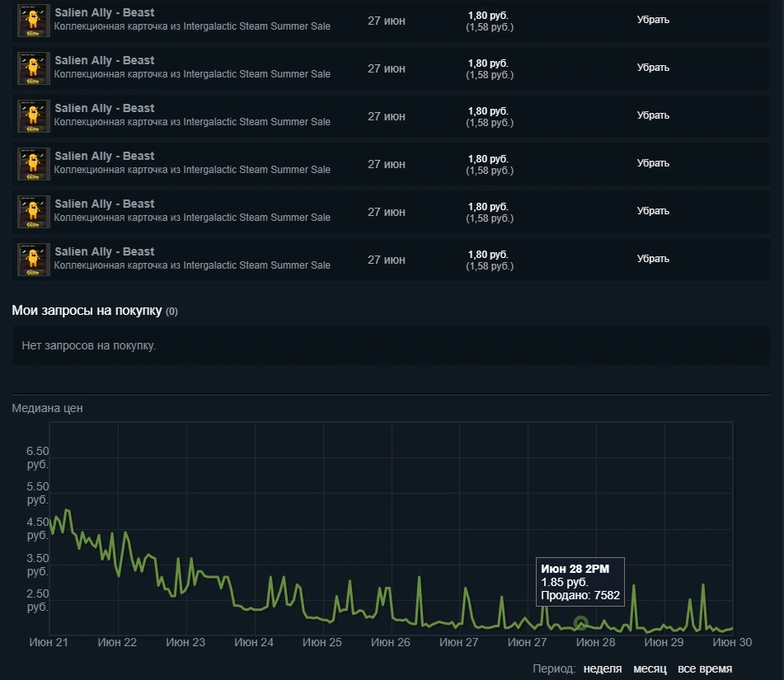Open the topmost Salien Ally - Beast card thumbnail
784x680 pixels.
click(34, 21)
